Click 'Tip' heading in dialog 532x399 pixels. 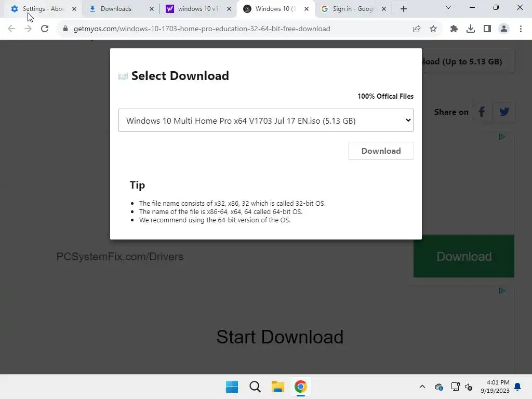click(137, 185)
